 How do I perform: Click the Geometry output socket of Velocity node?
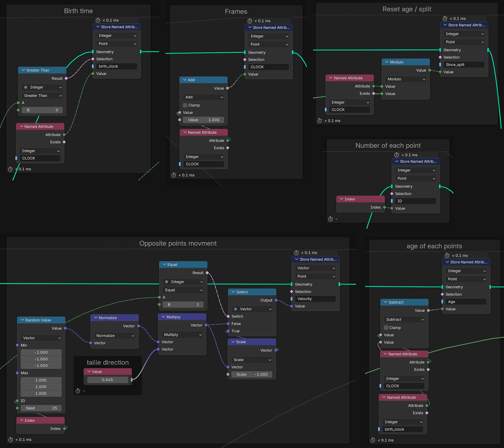[339, 284]
